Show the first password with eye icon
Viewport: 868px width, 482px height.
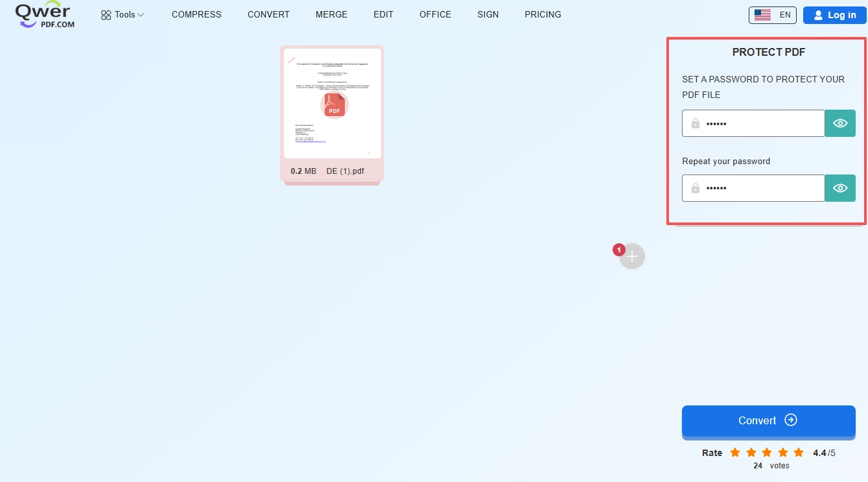[x=840, y=123]
